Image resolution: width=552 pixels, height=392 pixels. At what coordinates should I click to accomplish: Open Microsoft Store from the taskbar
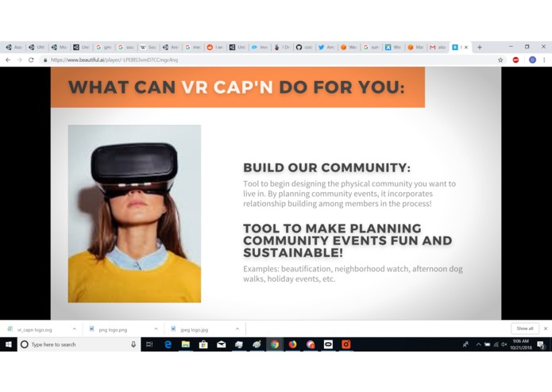click(x=203, y=344)
